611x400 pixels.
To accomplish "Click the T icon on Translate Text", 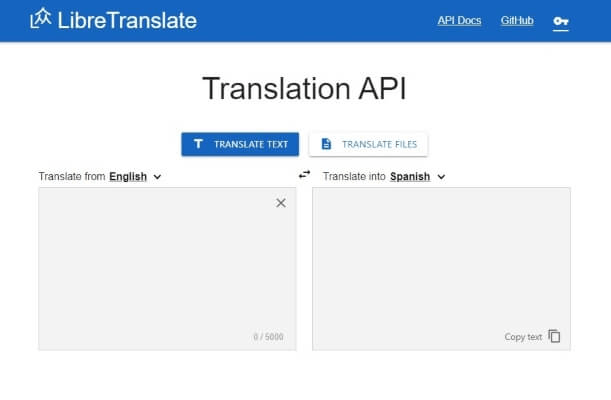I will (198, 144).
